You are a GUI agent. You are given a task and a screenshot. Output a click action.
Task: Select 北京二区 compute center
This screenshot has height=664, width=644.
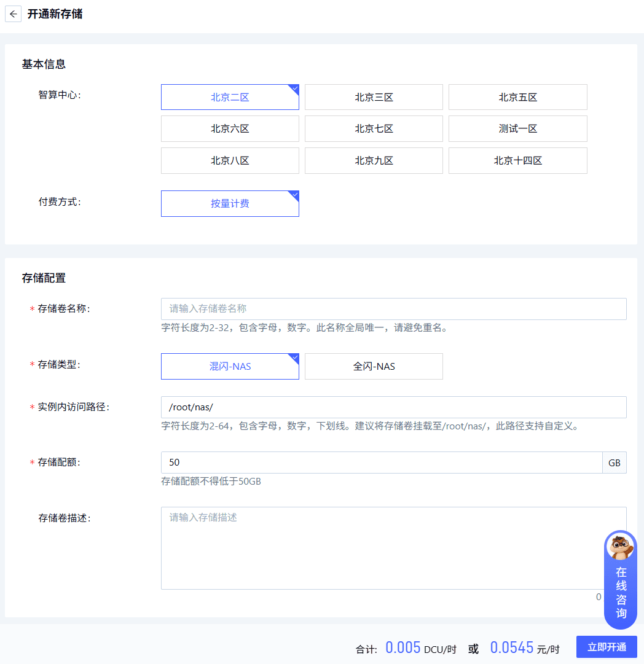(230, 98)
